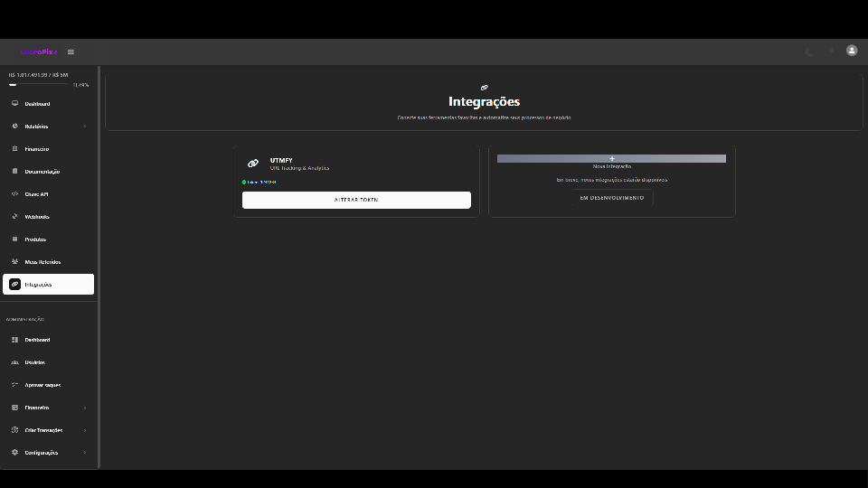Click the EM DESENVOLVIMENTO button

point(612,198)
